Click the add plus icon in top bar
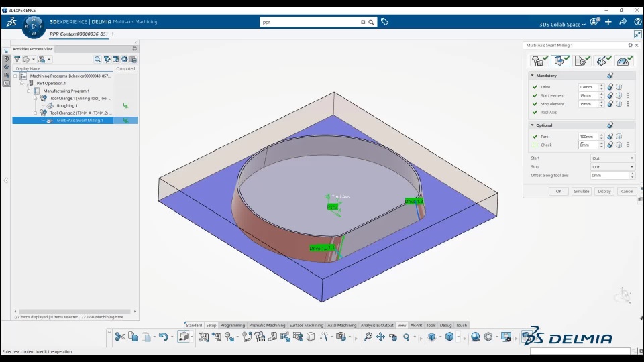 point(608,22)
